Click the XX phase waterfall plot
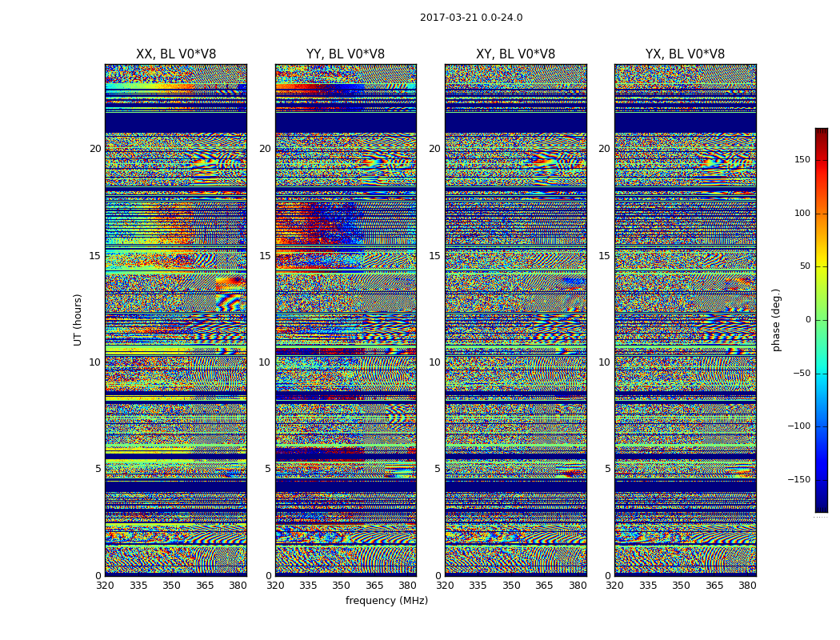This screenshot has width=840, height=640. coord(176,320)
